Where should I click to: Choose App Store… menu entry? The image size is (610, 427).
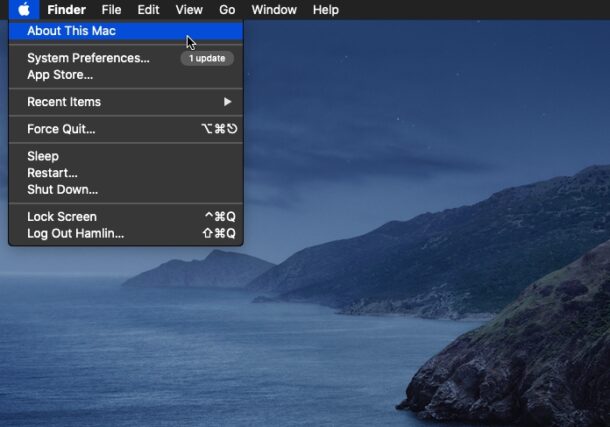point(126,75)
